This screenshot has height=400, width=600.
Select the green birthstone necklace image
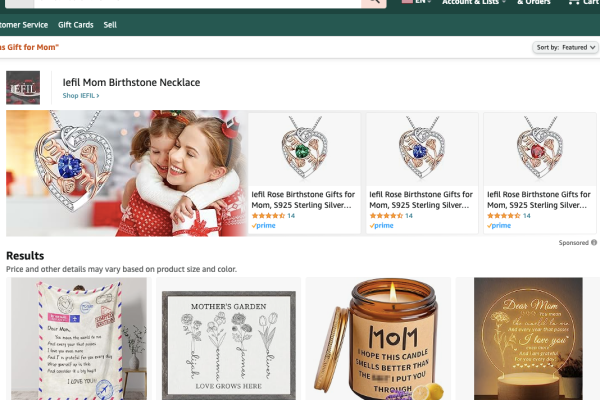(x=305, y=149)
